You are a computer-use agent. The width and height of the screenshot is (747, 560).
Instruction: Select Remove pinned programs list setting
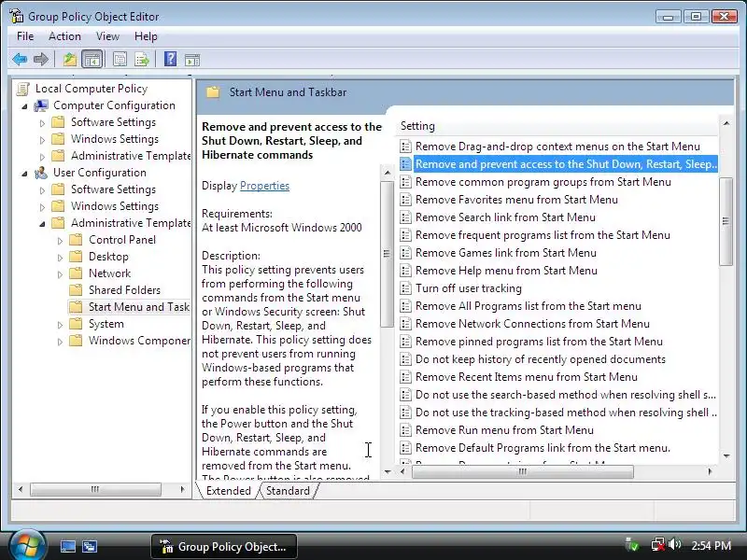coord(539,342)
